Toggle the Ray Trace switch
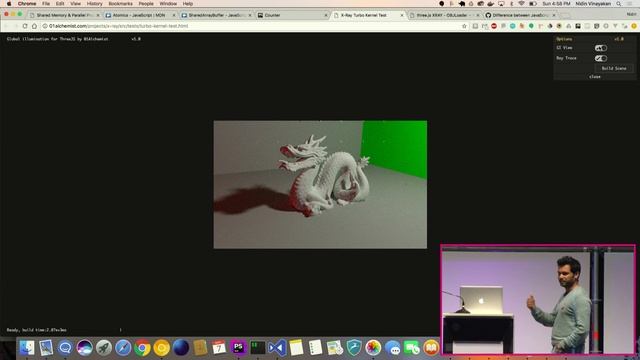The width and height of the screenshot is (640, 360). [600, 58]
